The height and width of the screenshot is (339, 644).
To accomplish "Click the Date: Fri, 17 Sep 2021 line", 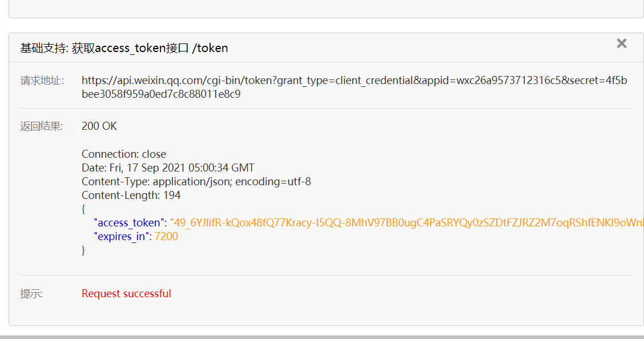I will (x=168, y=168).
